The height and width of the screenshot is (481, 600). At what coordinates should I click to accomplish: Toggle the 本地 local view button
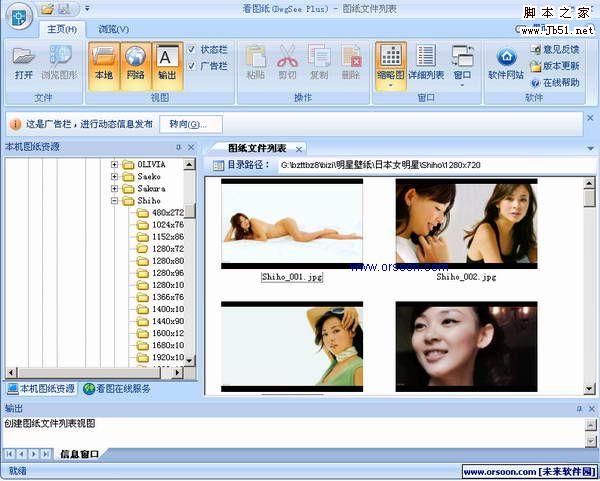[104, 66]
